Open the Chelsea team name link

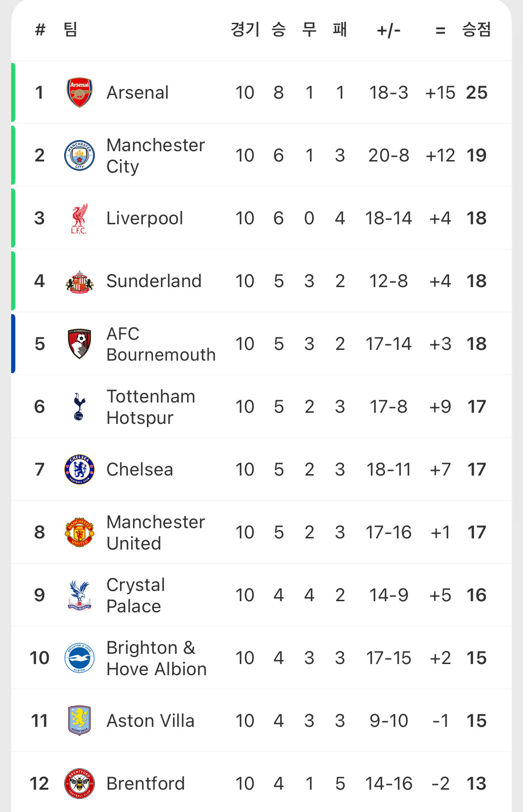(x=139, y=470)
